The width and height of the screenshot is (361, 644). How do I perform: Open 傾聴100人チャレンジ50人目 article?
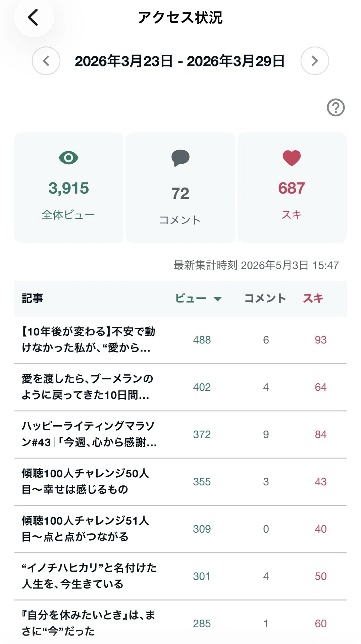(x=180, y=482)
